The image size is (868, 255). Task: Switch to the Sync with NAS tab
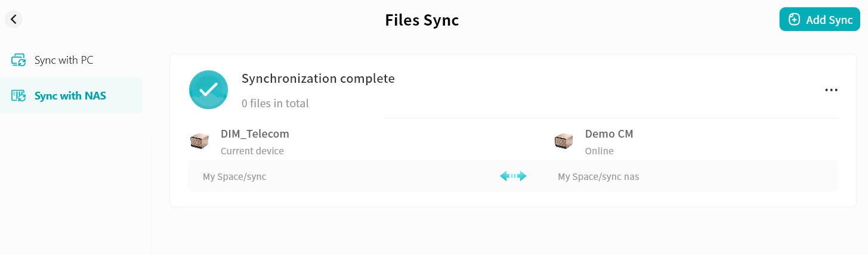70,95
